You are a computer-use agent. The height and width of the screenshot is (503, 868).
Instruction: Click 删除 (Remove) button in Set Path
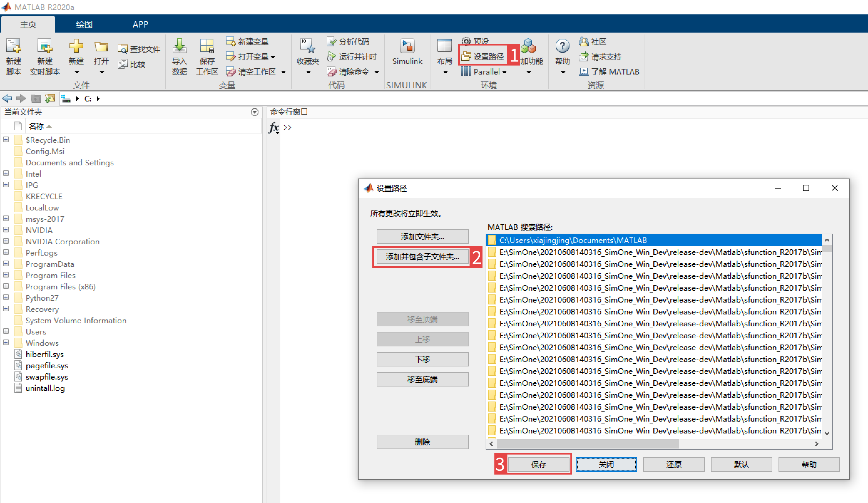pos(422,442)
